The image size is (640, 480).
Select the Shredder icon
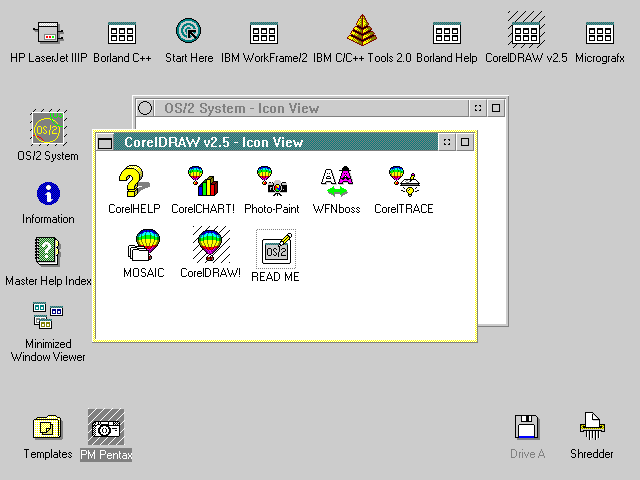(x=592, y=426)
